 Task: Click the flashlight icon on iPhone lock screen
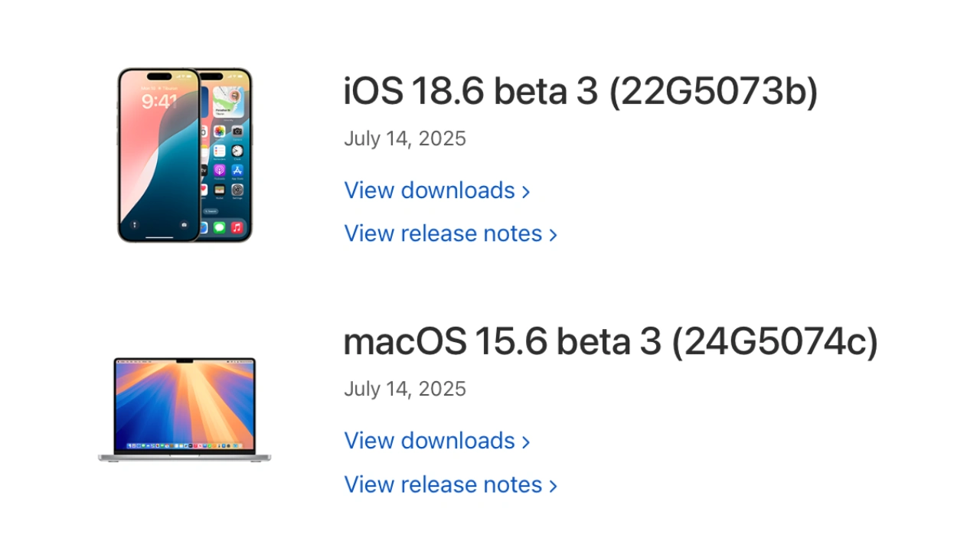[133, 225]
